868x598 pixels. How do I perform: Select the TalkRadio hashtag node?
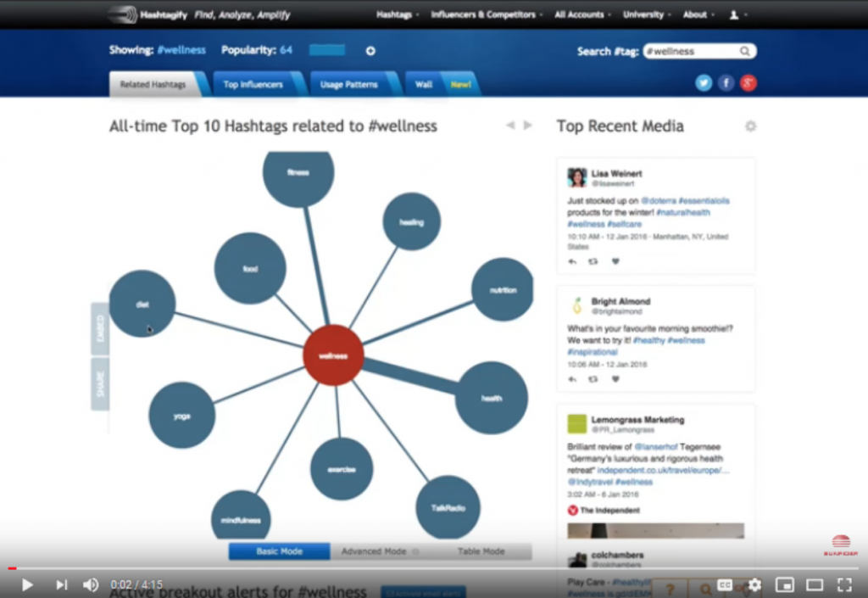point(448,507)
